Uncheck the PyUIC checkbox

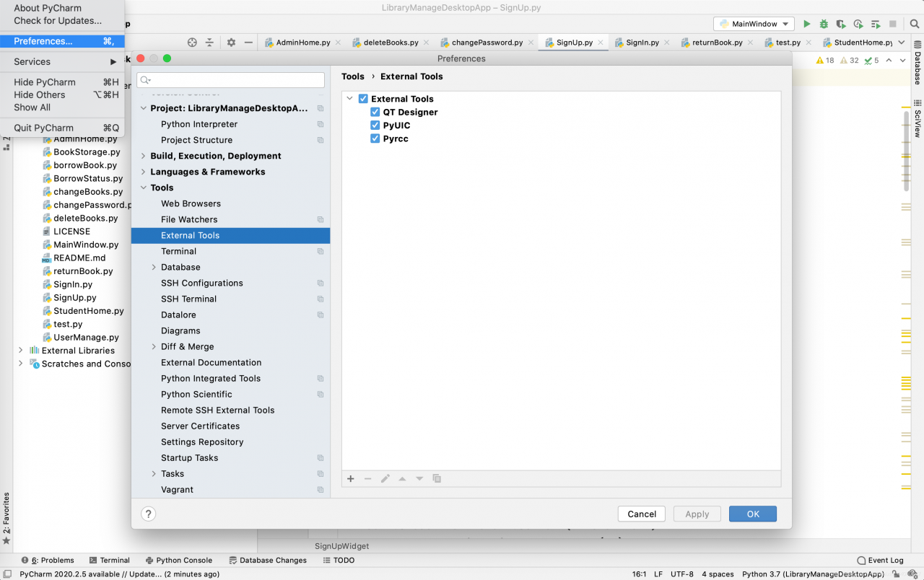pyautogui.click(x=375, y=125)
